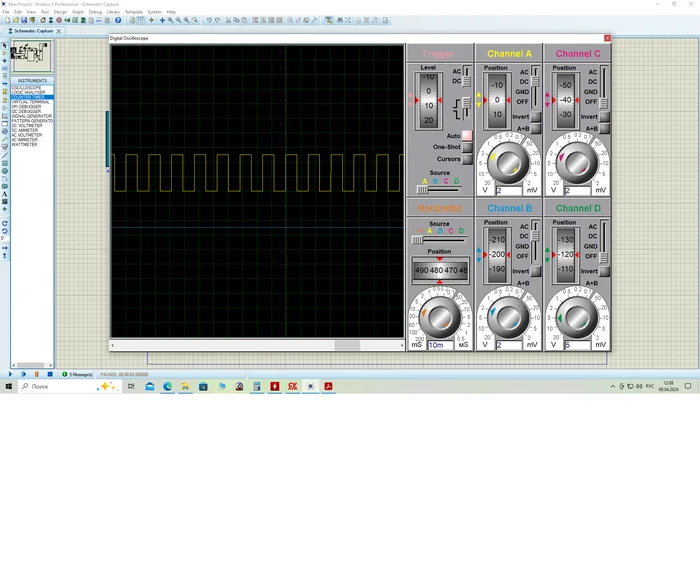700x578 pixels.
Task: Open Microsoft Edge from the taskbar
Action: [x=167, y=386]
